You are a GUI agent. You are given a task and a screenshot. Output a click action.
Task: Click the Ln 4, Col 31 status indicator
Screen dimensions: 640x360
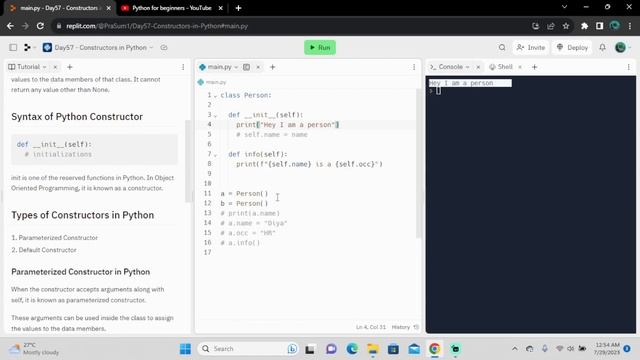coord(371,327)
